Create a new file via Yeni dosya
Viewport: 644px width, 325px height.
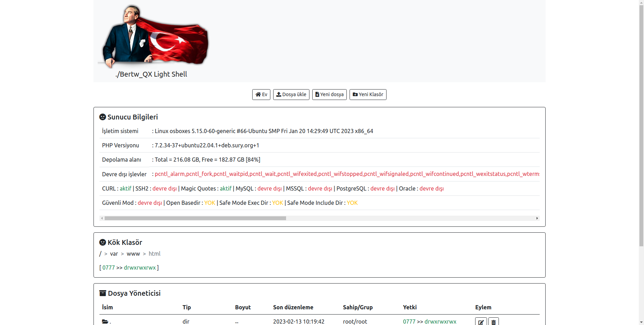tap(329, 94)
